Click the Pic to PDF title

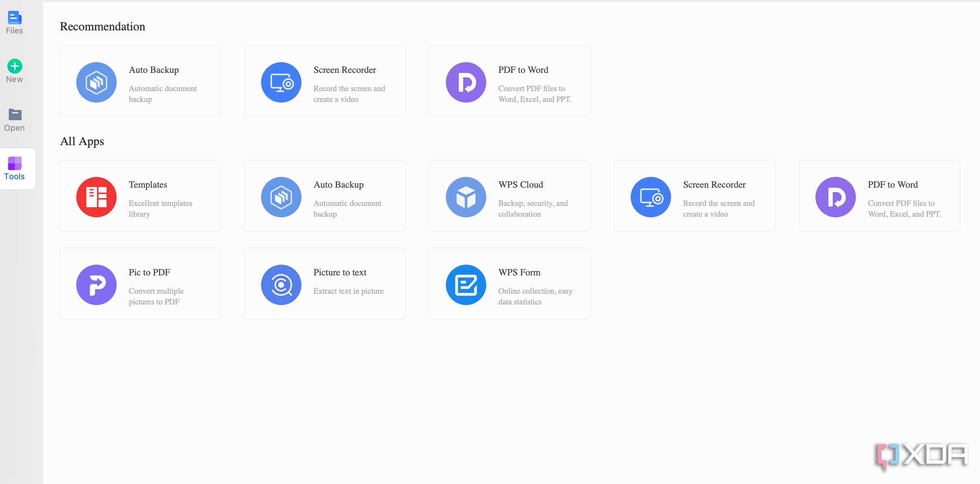(149, 272)
